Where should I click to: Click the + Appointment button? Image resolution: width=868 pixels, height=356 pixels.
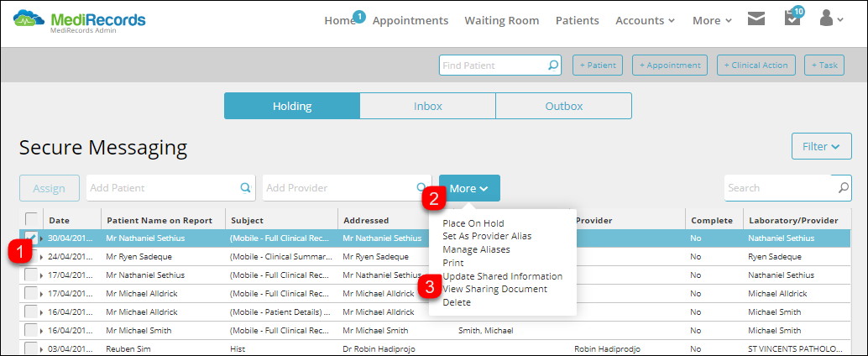pyautogui.click(x=670, y=65)
